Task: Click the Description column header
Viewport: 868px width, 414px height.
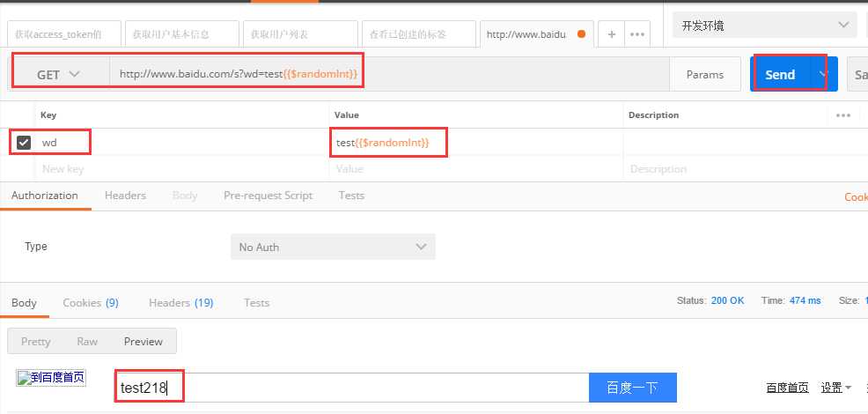Action: [x=654, y=115]
